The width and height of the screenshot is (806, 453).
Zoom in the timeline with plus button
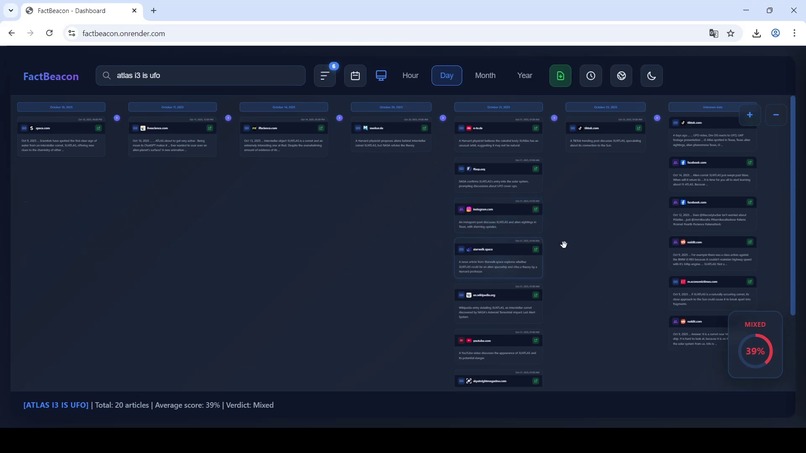[749, 115]
